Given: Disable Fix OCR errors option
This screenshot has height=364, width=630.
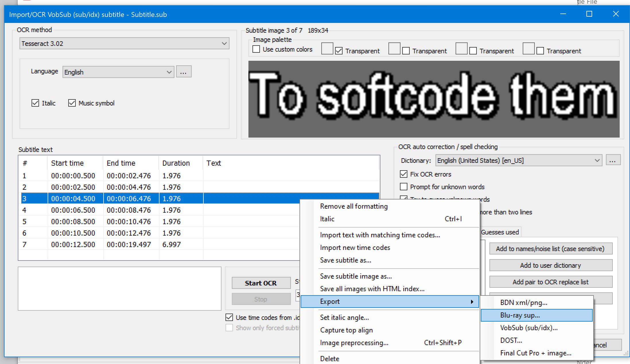Looking at the screenshot, I should [x=404, y=174].
